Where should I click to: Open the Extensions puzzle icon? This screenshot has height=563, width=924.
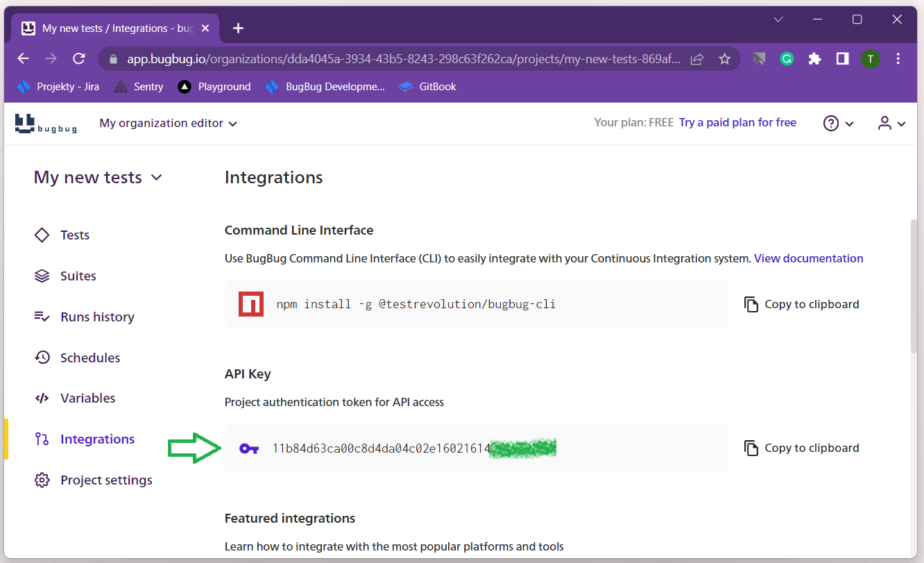tap(814, 59)
